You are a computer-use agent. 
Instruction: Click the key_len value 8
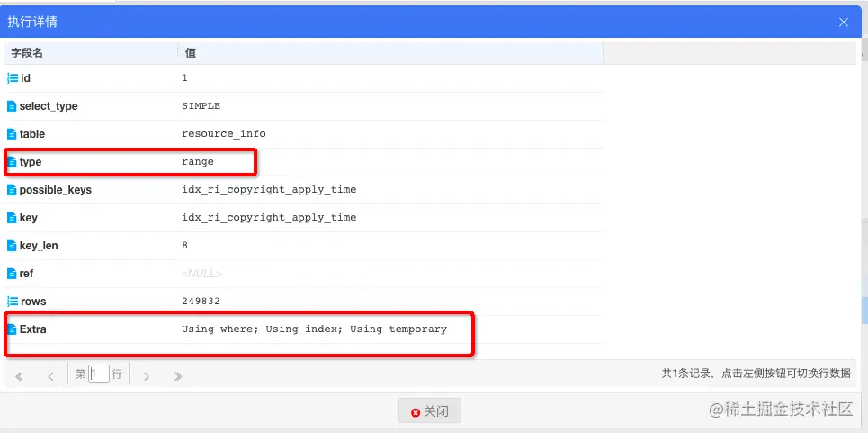[x=185, y=245]
